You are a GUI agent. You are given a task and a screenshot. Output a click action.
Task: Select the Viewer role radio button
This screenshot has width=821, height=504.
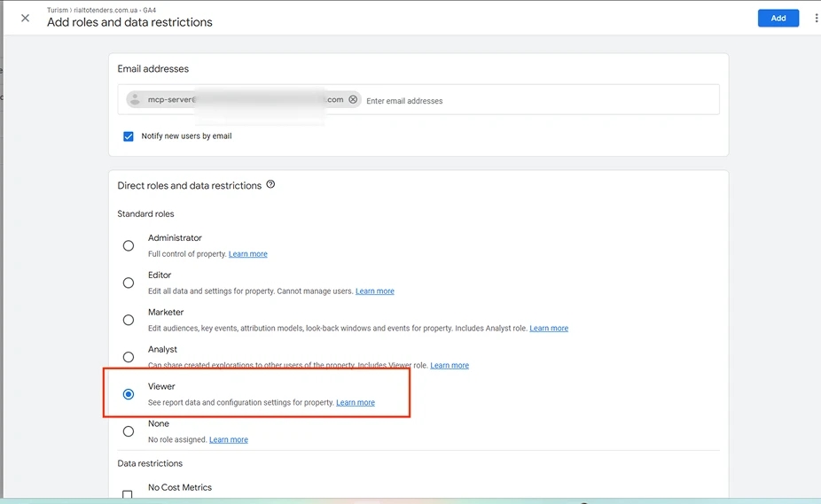(129, 394)
